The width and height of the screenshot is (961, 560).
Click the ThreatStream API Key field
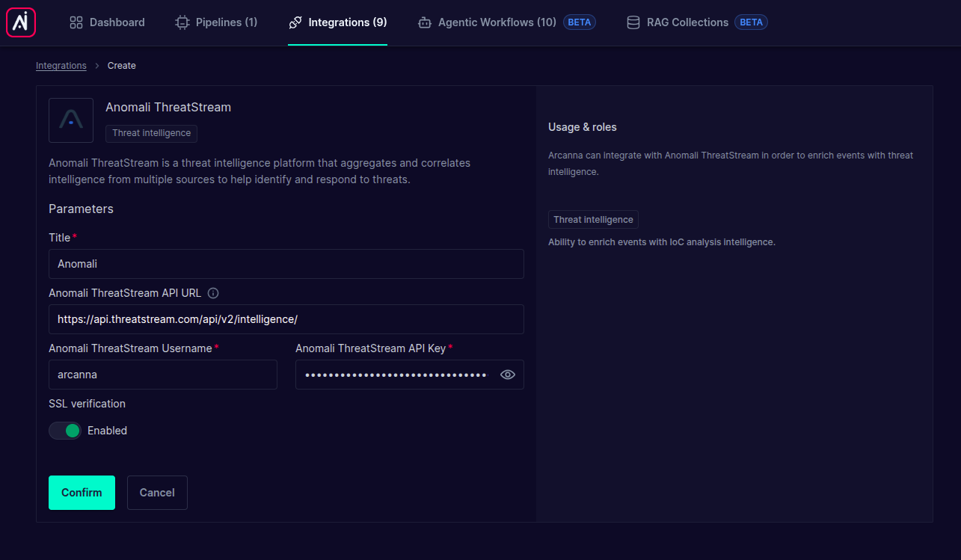click(410, 375)
